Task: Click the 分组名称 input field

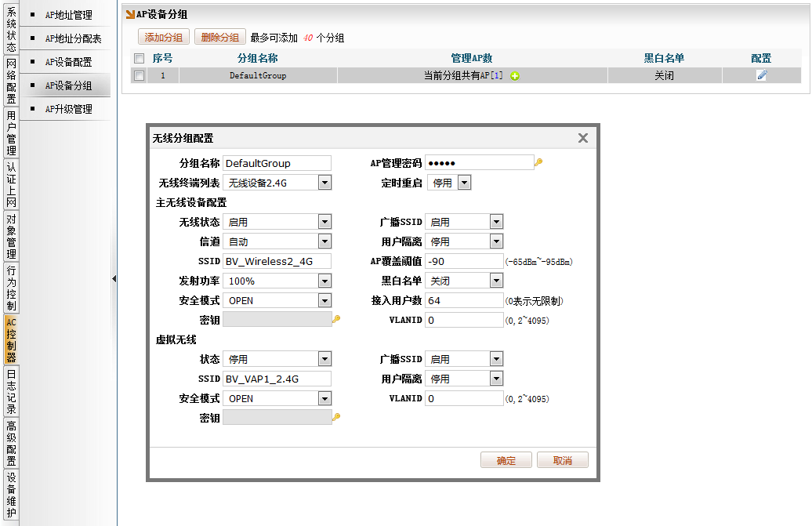Action: (x=277, y=163)
